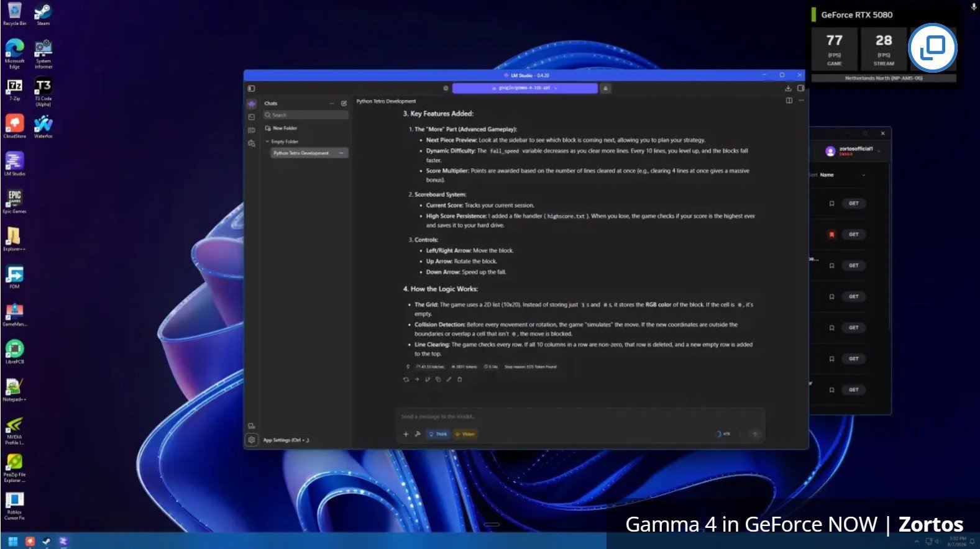Open Microsoft Edge desktop shortcut
This screenshot has width=980, height=549.
click(x=14, y=53)
